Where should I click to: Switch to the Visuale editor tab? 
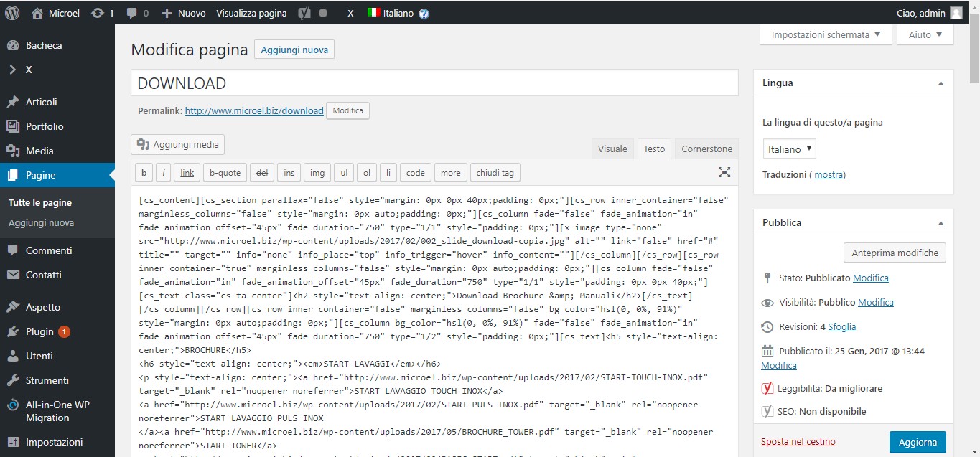pyautogui.click(x=612, y=149)
